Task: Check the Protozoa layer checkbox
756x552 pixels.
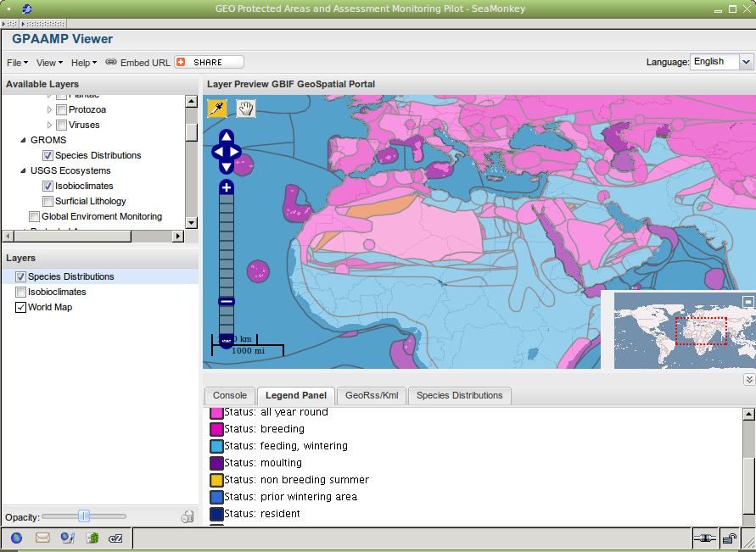Action: click(x=61, y=110)
